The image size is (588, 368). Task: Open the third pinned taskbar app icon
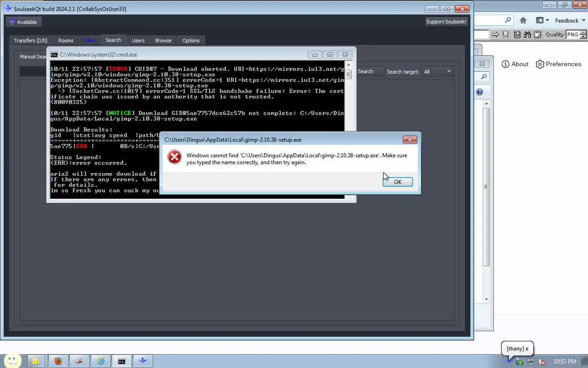click(79, 361)
